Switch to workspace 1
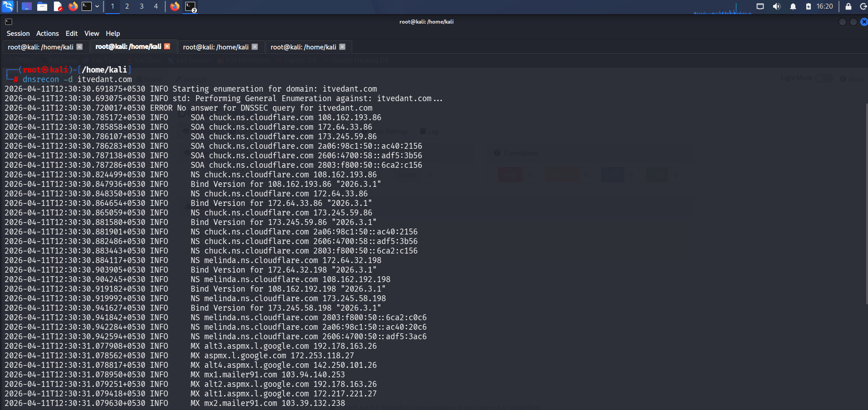This screenshot has height=410, width=868. click(x=113, y=6)
